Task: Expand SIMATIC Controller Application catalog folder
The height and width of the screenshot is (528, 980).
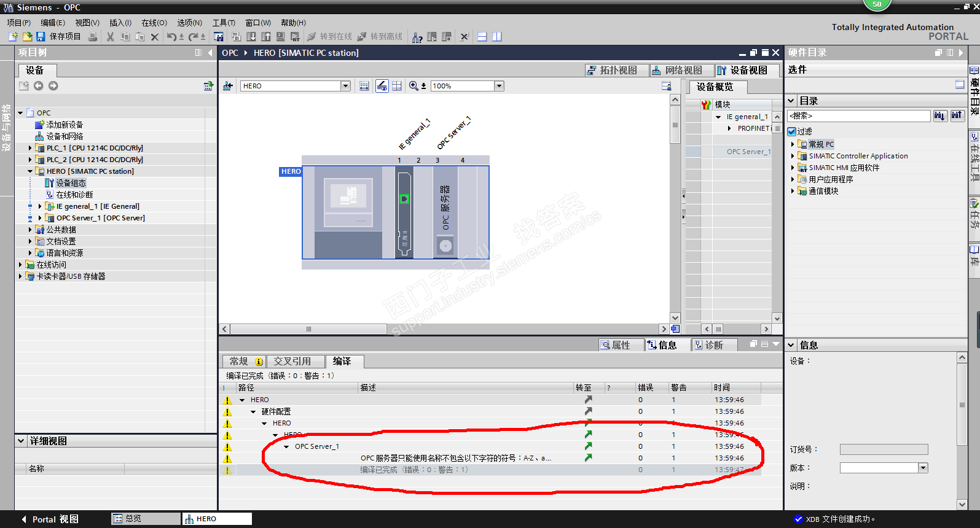Action: click(793, 156)
